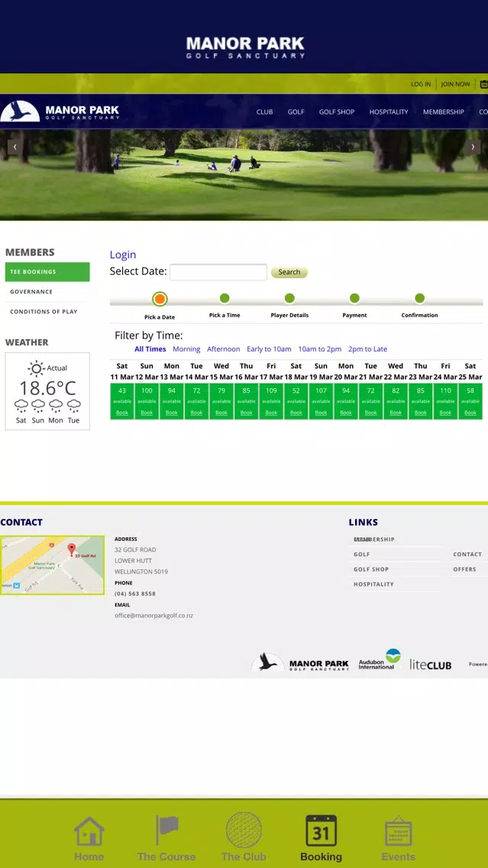The width and height of the screenshot is (488, 868).
Task: Filter tee times by Morning
Action: (x=186, y=349)
